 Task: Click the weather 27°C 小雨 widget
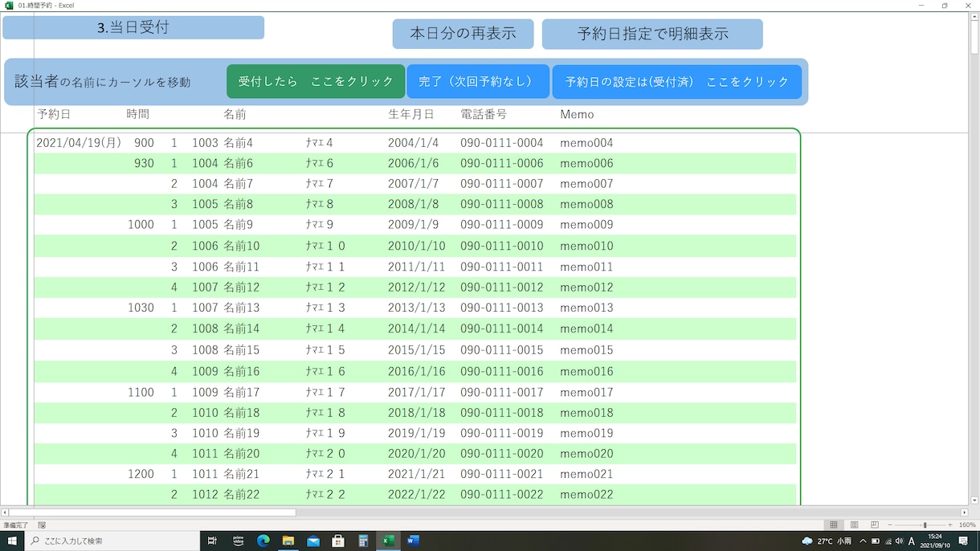pyautogui.click(x=827, y=541)
